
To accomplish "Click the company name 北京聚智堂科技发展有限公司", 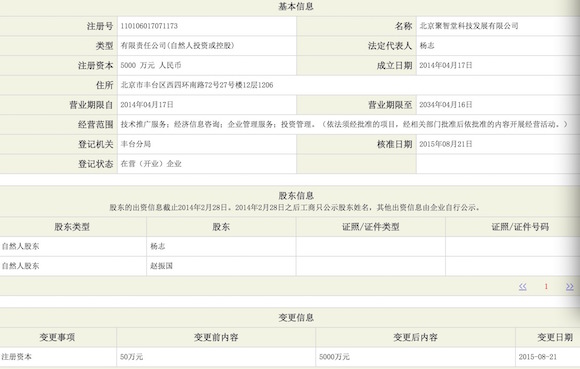I will [469, 26].
